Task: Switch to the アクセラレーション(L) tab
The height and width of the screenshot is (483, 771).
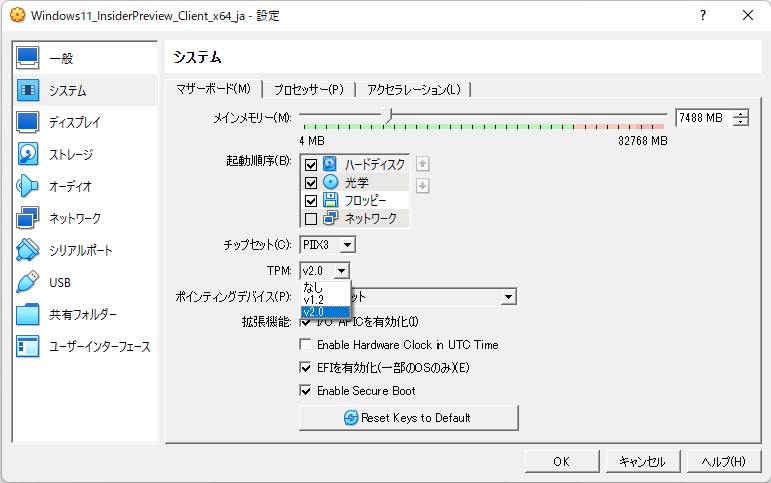Action: pyautogui.click(x=414, y=90)
